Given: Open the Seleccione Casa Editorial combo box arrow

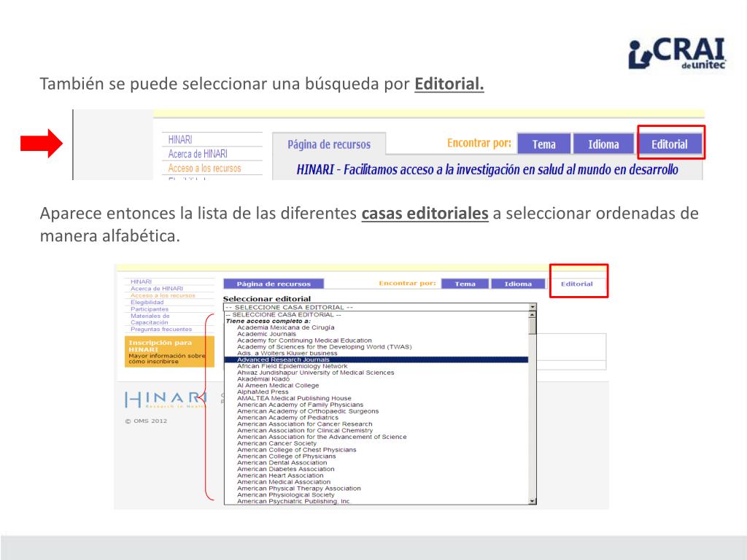Looking at the screenshot, I should [x=533, y=307].
